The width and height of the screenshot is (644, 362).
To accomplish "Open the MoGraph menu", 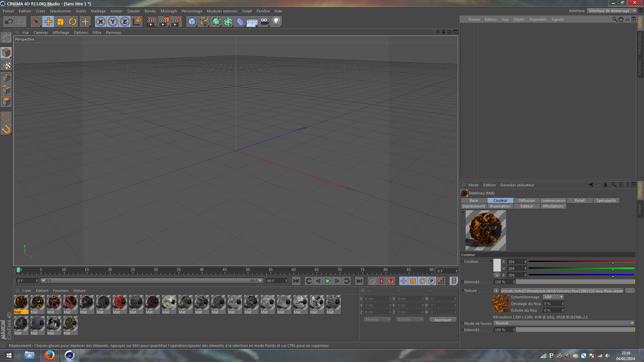I will tap(169, 11).
